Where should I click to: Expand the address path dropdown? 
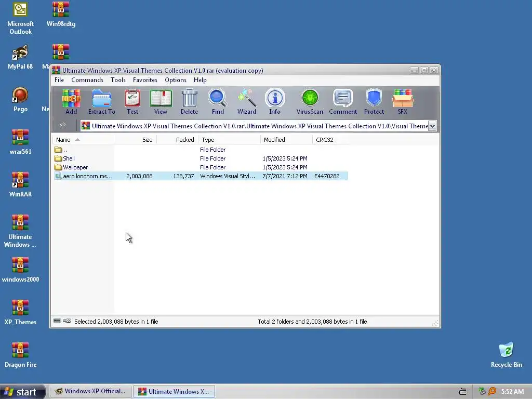pyautogui.click(x=432, y=126)
